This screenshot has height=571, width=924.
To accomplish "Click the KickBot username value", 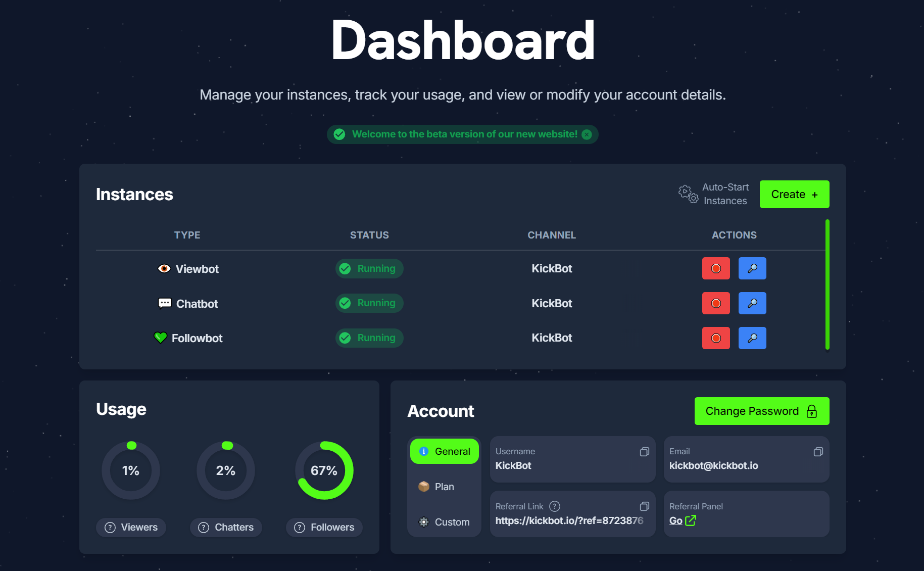I will [513, 465].
